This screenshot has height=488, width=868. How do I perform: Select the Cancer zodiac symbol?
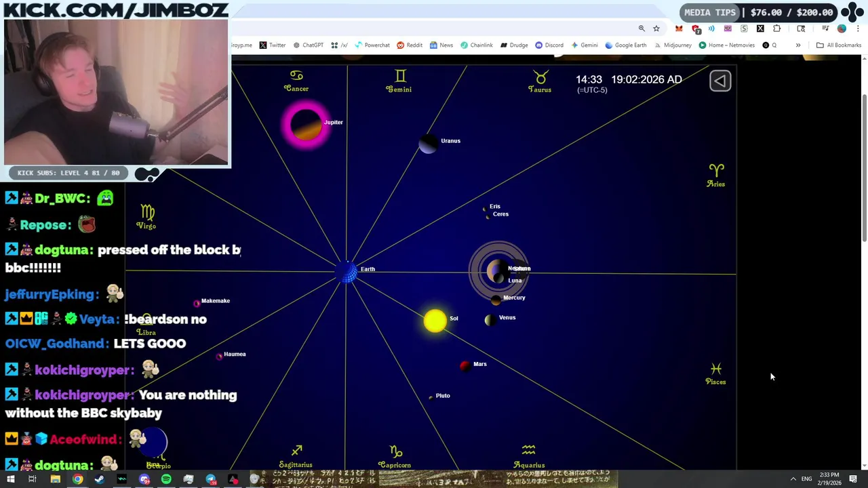296,81
